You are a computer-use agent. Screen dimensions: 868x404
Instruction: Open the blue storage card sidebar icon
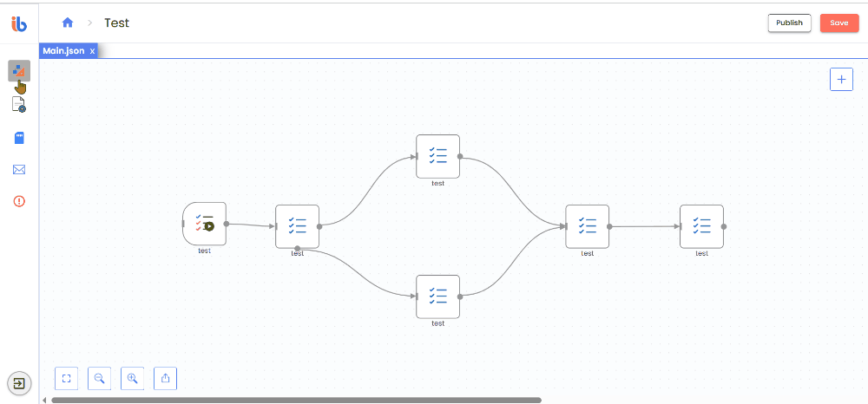coord(19,138)
